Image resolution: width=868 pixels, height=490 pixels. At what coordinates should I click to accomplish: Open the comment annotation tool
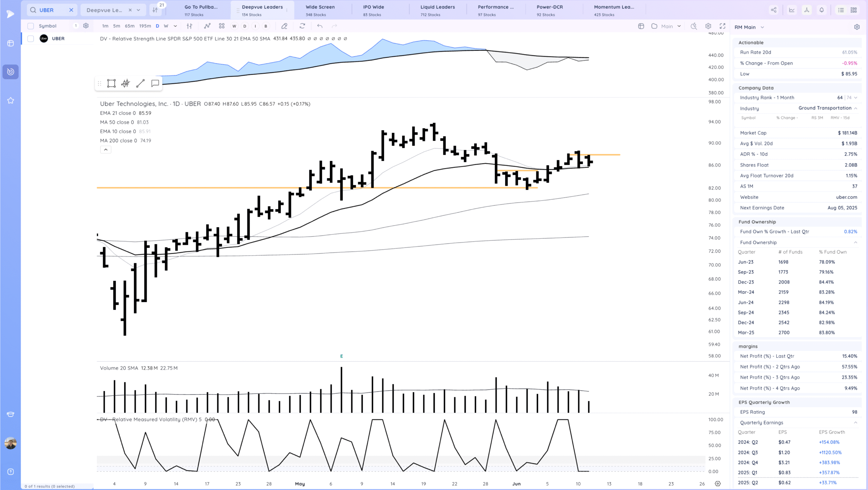point(155,83)
